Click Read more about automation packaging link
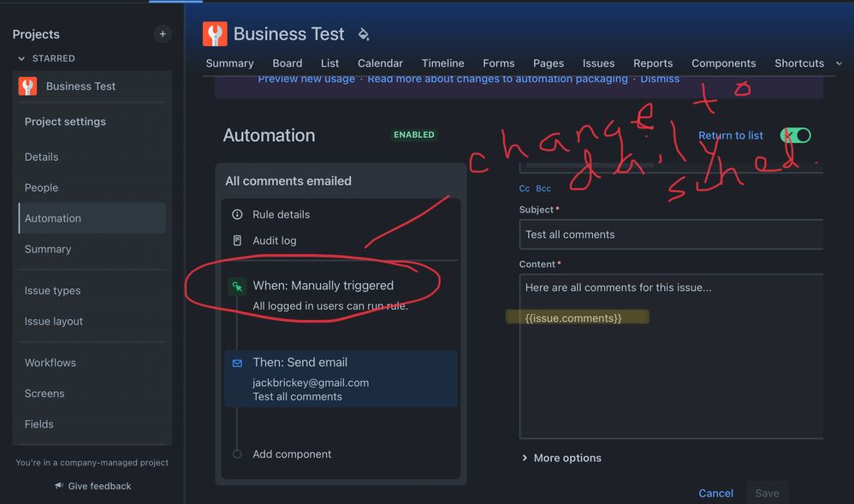 497,79
